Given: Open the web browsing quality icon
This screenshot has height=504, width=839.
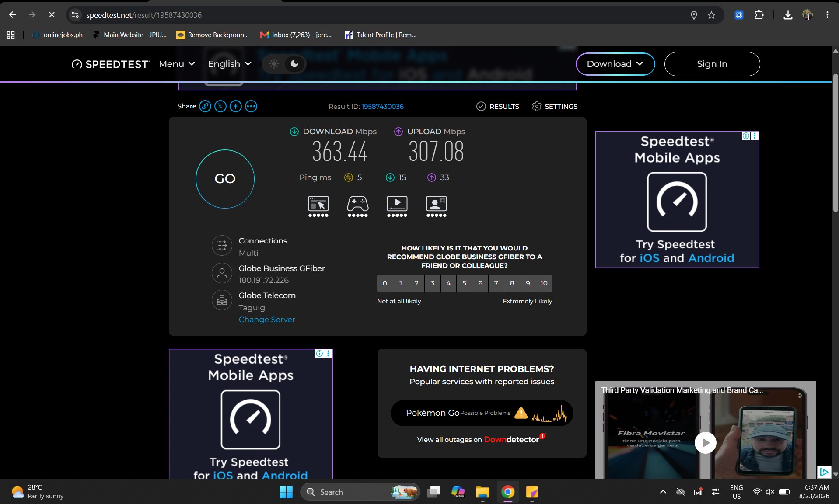Looking at the screenshot, I should pyautogui.click(x=318, y=206).
